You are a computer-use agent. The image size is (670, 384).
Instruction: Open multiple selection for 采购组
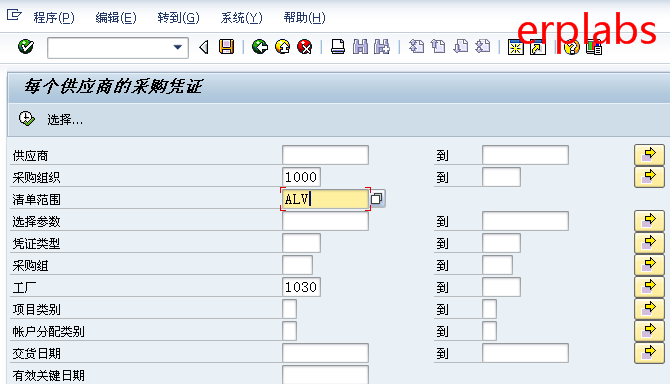point(649,265)
